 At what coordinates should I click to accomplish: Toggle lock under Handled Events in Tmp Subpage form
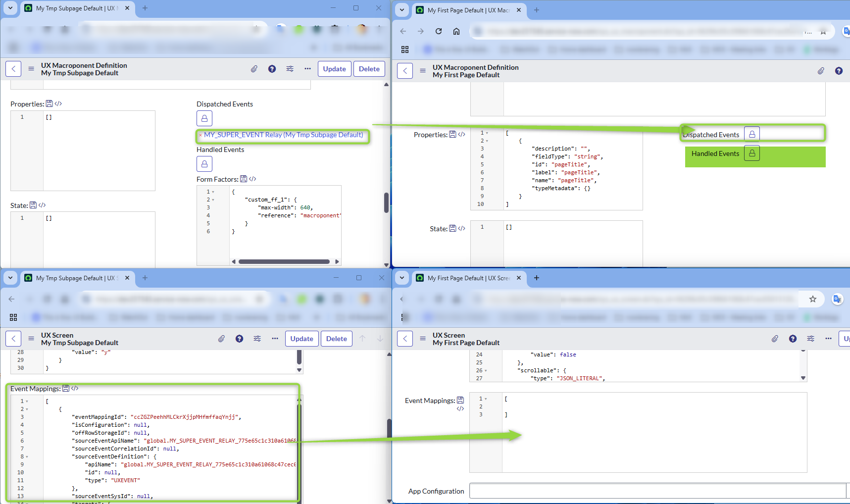tap(204, 164)
